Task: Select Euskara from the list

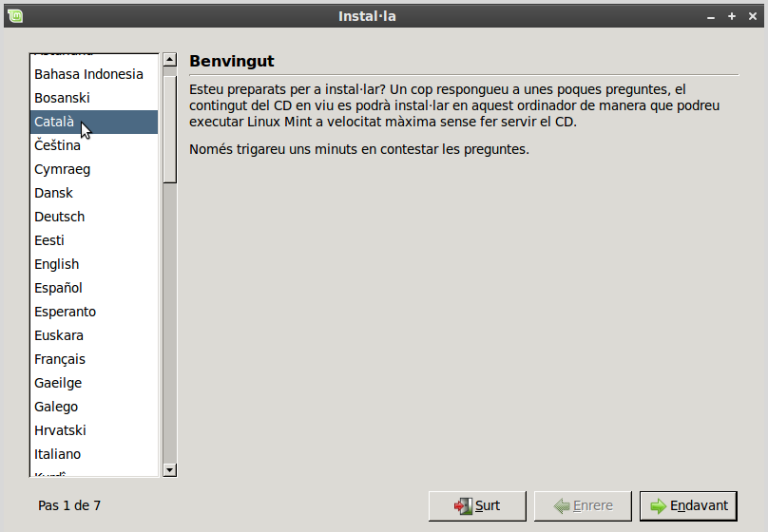Action: (x=94, y=335)
